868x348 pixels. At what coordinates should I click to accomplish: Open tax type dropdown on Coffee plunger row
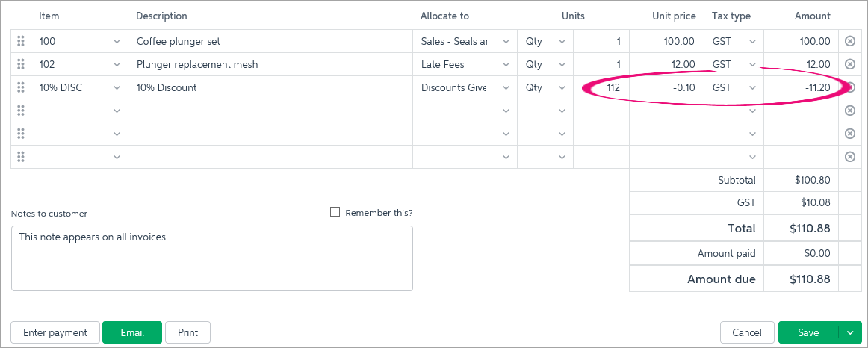tap(752, 41)
